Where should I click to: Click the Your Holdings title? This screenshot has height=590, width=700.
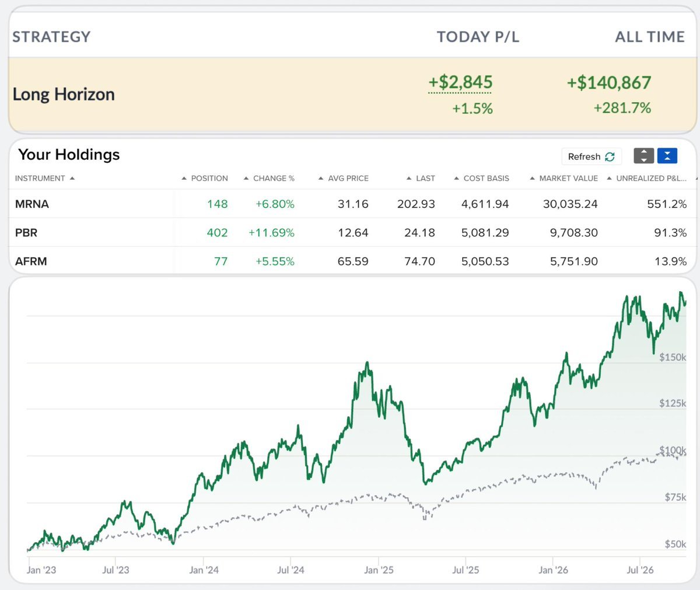(x=69, y=154)
